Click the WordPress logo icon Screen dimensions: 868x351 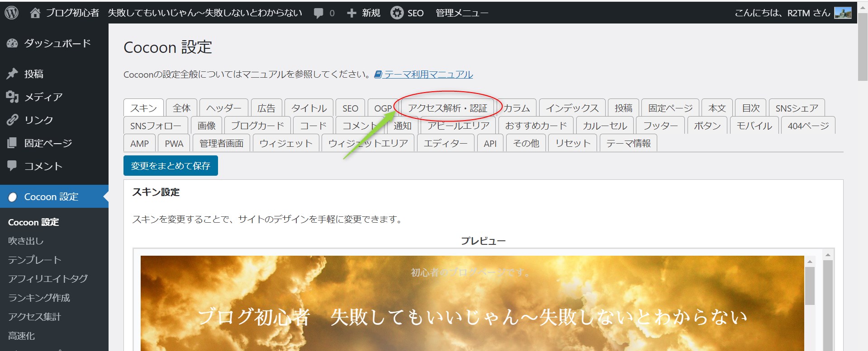11,13
